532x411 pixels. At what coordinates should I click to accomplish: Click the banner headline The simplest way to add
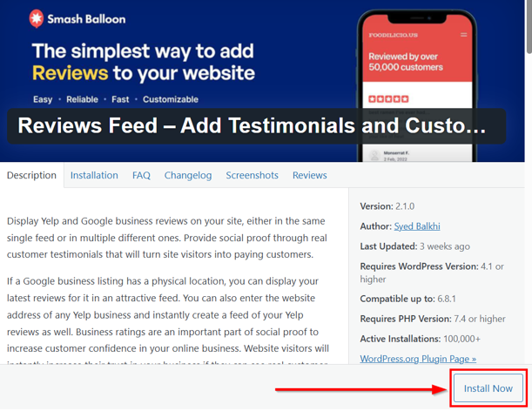pyautogui.click(x=143, y=62)
